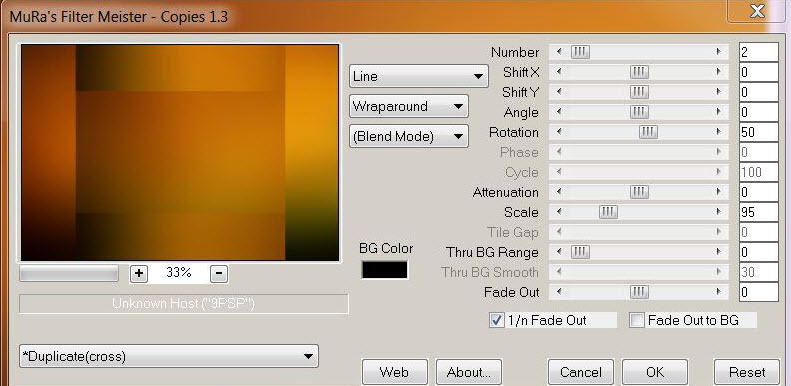
Task: Click the Thru BG Range value field
Action: (x=759, y=252)
